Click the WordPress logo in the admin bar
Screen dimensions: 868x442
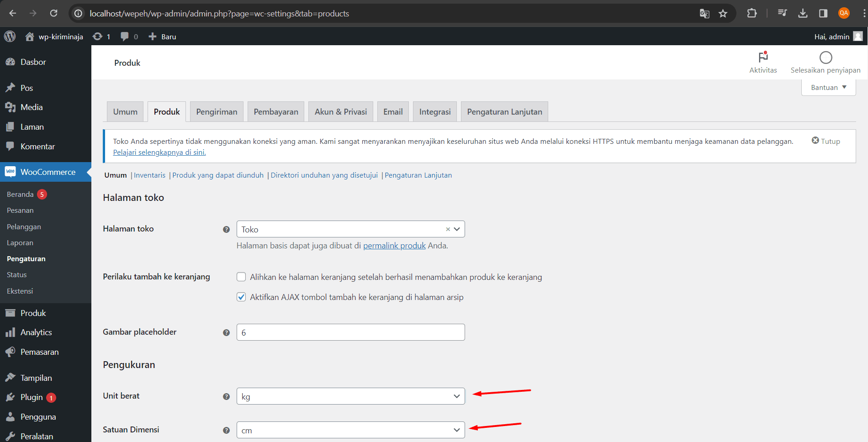10,36
